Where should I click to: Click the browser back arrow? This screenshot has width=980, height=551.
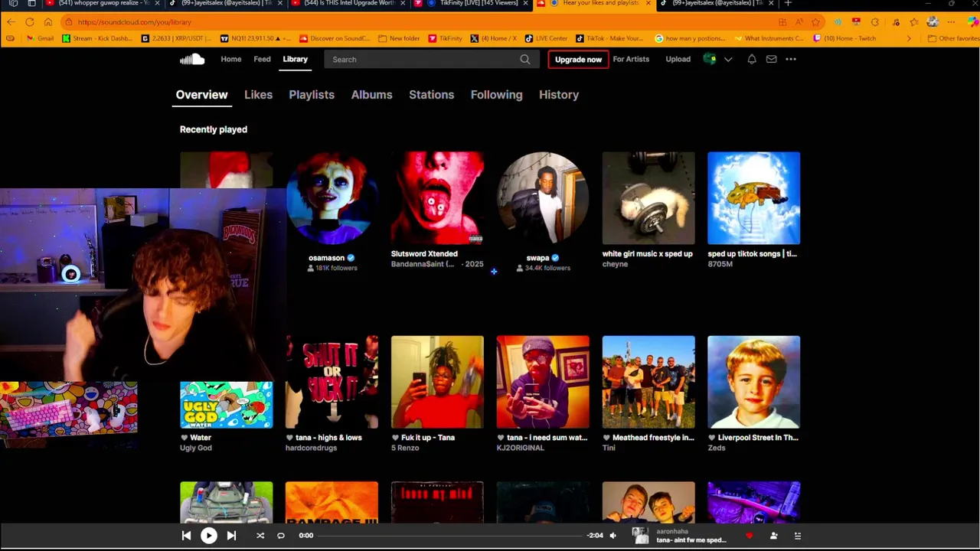[10, 22]
